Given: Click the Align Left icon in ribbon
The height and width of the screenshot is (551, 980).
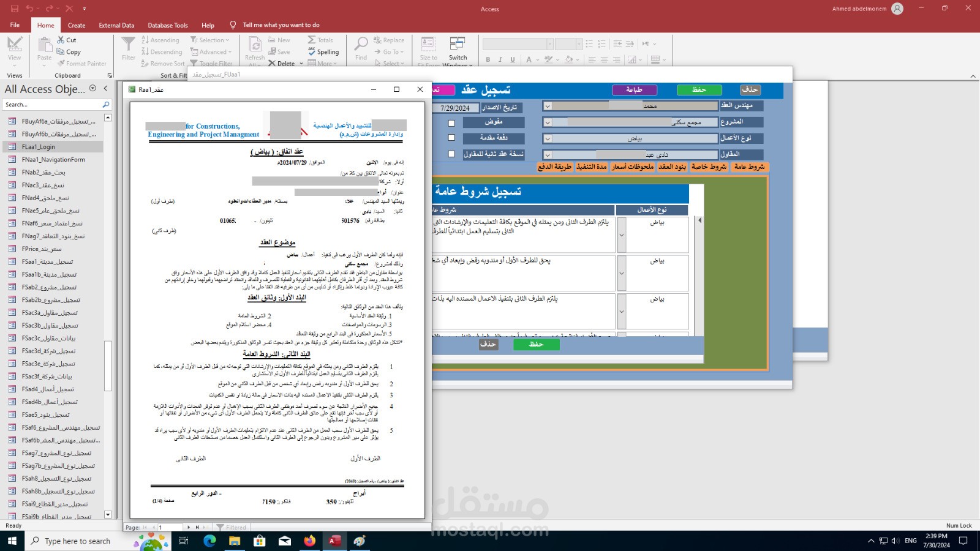Looking at the screenshot, I should [x=592, y=59].
